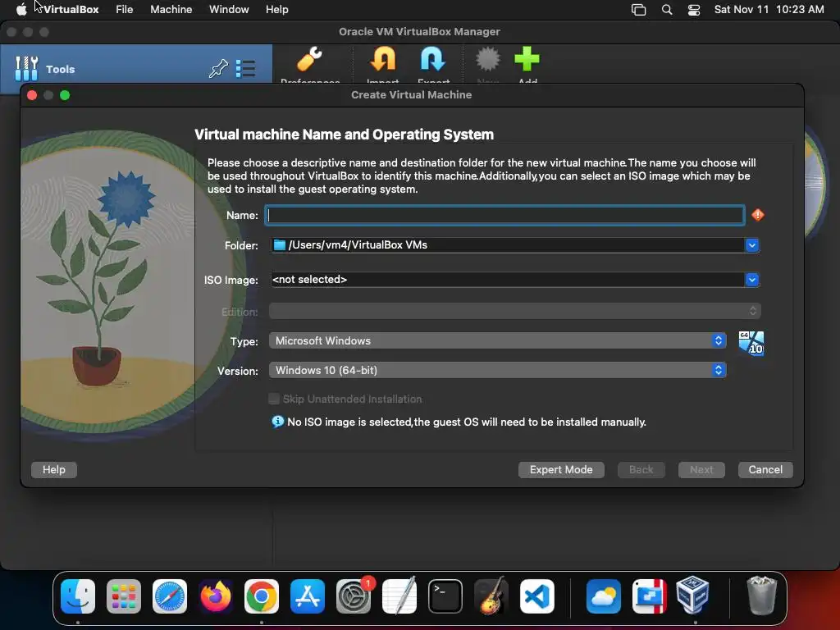
Task: Open Visual Studio Code from the dock
Action: pyautogui.click(x=537, y=596)
